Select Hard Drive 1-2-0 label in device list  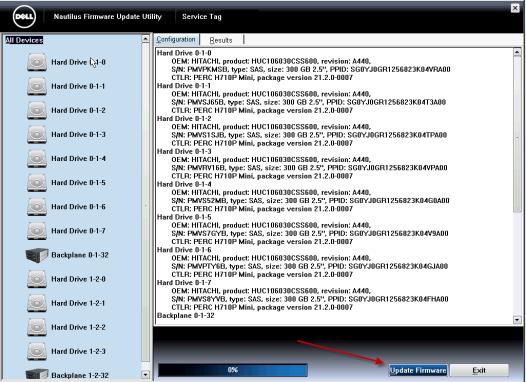click(x=78, y=279)
